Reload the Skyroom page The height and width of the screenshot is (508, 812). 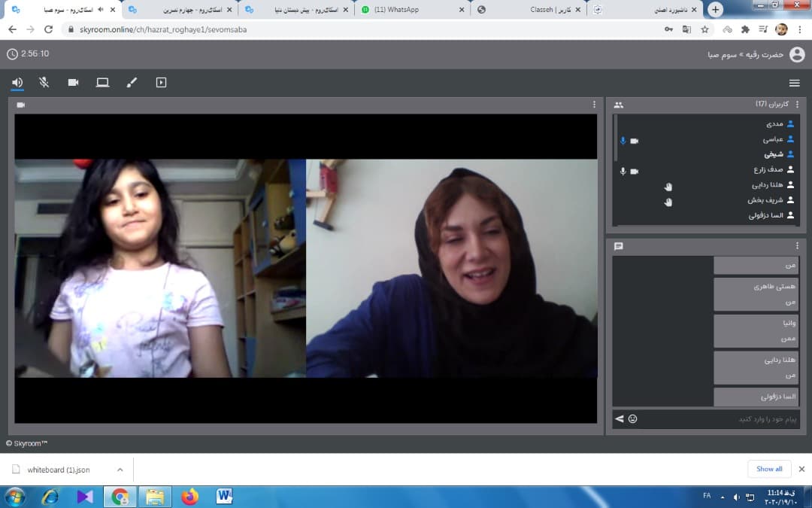coord(48,29)
